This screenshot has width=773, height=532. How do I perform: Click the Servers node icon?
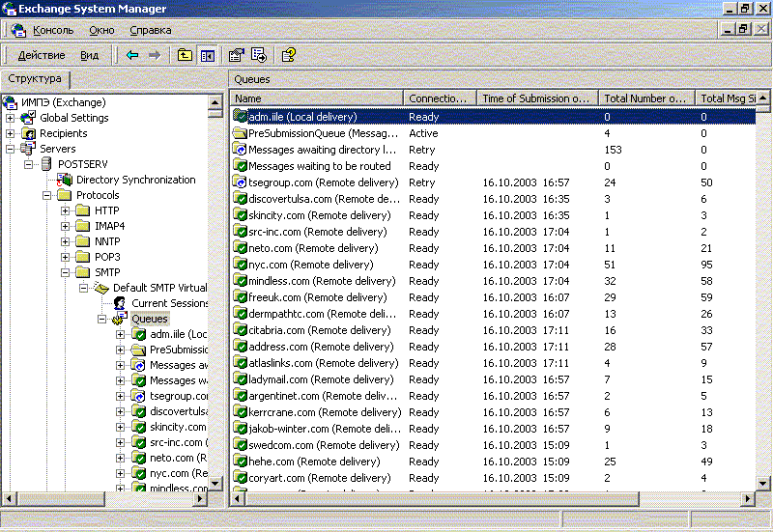28,149
